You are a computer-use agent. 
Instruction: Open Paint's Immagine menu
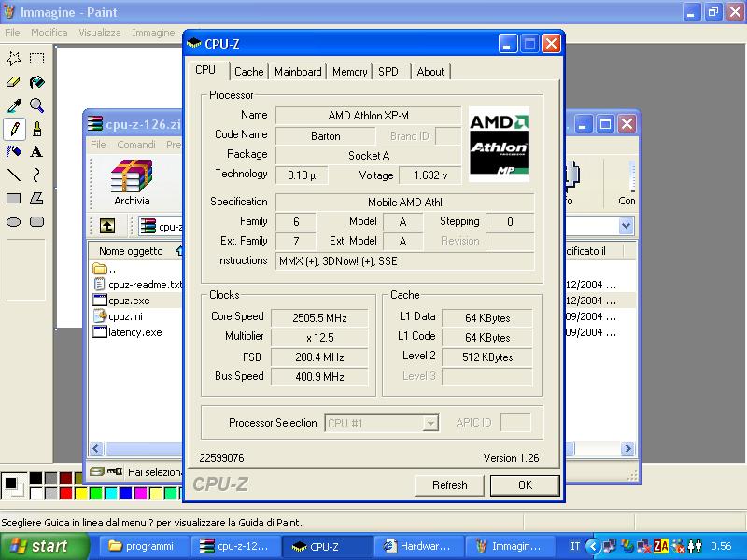click(153, 33)
